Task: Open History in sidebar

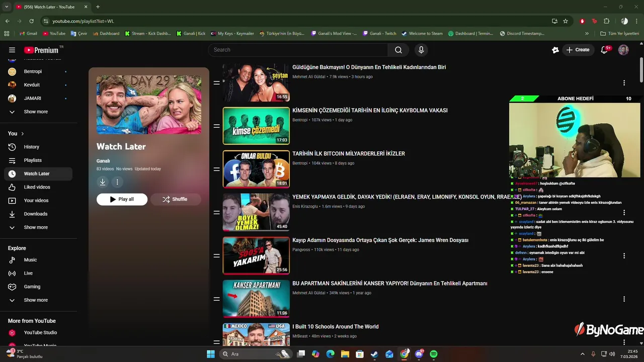Action: (38, 147)
